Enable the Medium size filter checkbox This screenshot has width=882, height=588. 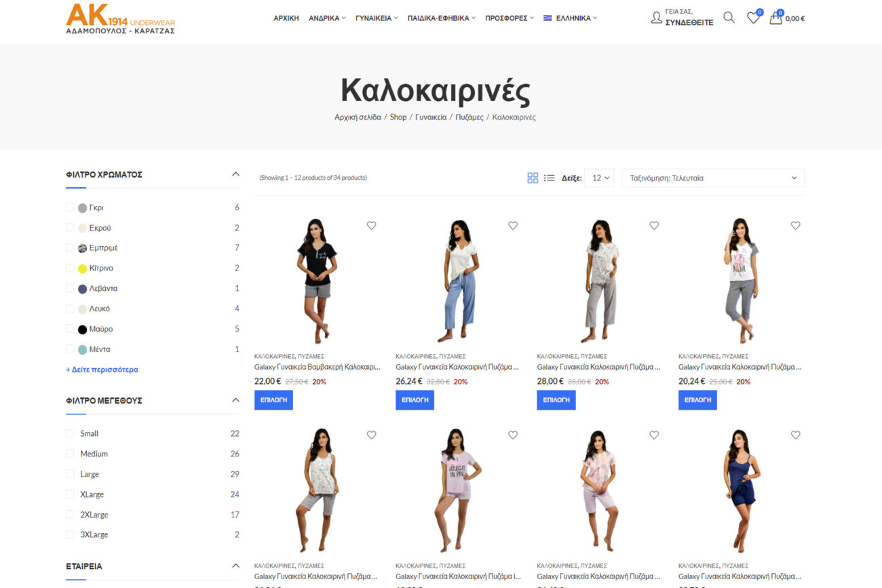click(x=70, y=454)
